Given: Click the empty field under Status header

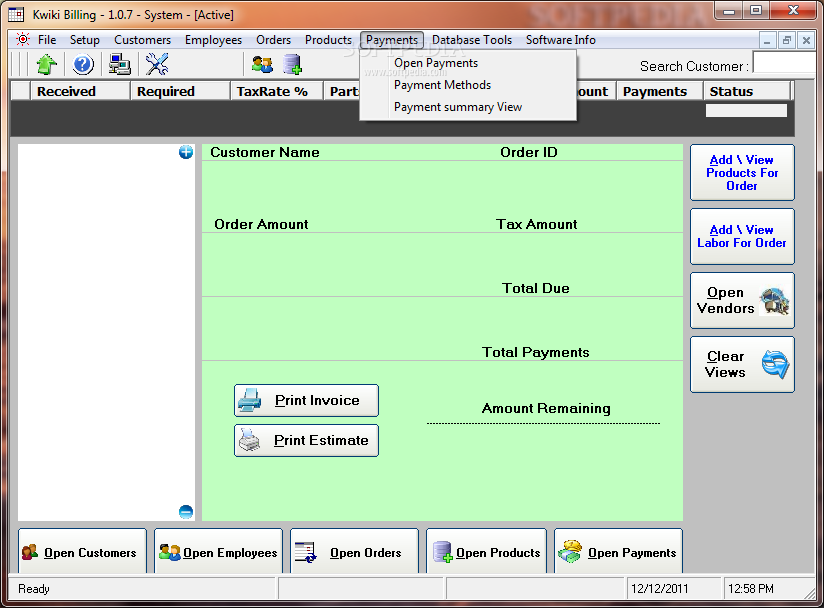Looking at the screenshot, I should [x=746, y=110].
